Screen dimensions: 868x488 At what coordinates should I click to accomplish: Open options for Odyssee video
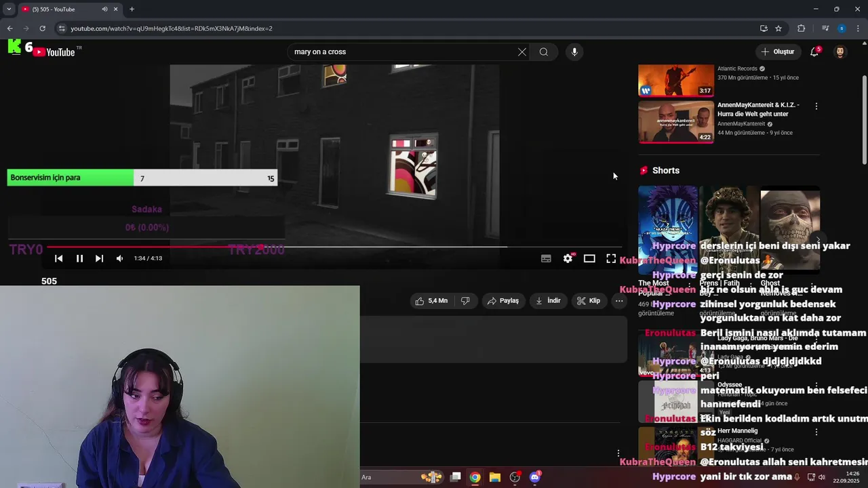(x=816, y=385)
